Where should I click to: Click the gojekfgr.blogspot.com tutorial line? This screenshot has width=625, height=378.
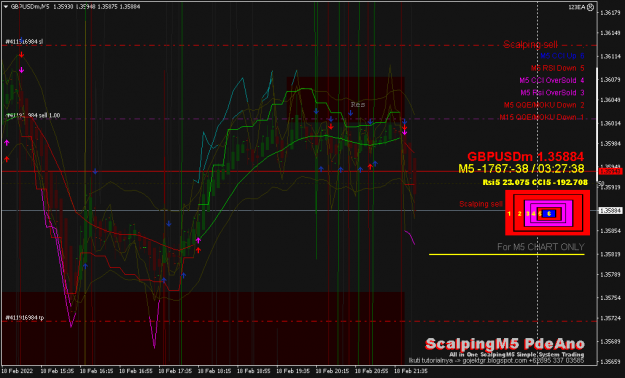pyautogui.click(x=496, y=361)
